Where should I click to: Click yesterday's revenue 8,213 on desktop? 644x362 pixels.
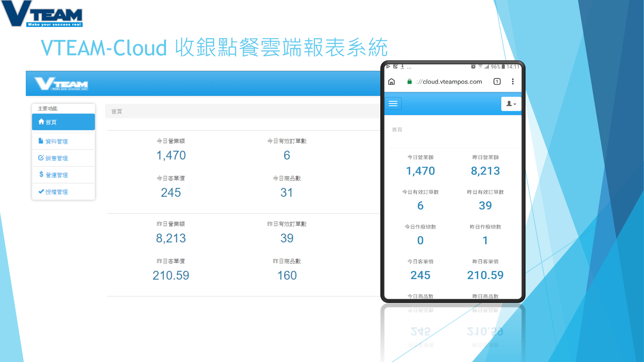pos(171,238)
